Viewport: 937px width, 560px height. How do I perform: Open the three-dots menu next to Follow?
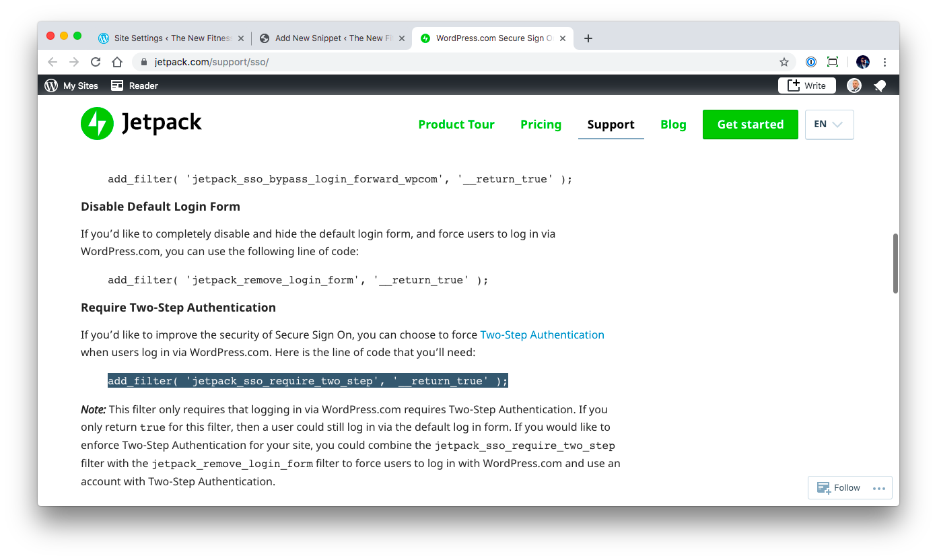(x=879, y=488)
